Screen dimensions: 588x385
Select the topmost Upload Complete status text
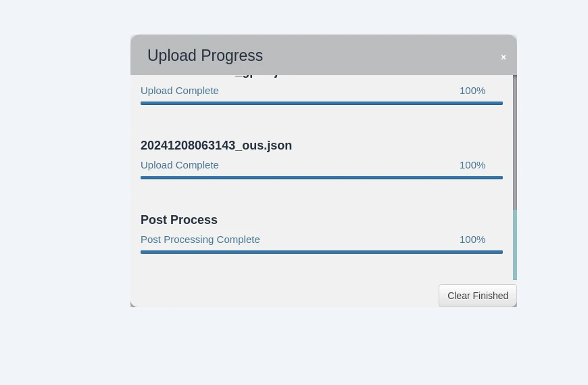(180, 91)
